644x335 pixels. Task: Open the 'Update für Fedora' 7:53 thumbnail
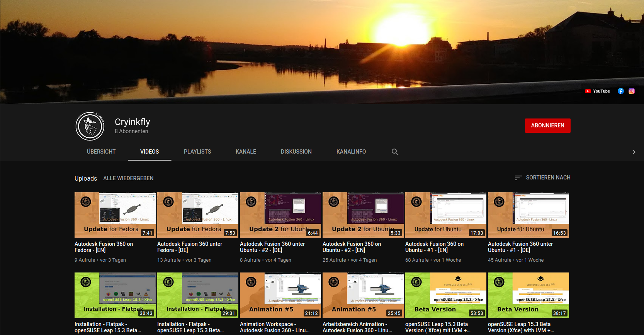tap(198, 215)
